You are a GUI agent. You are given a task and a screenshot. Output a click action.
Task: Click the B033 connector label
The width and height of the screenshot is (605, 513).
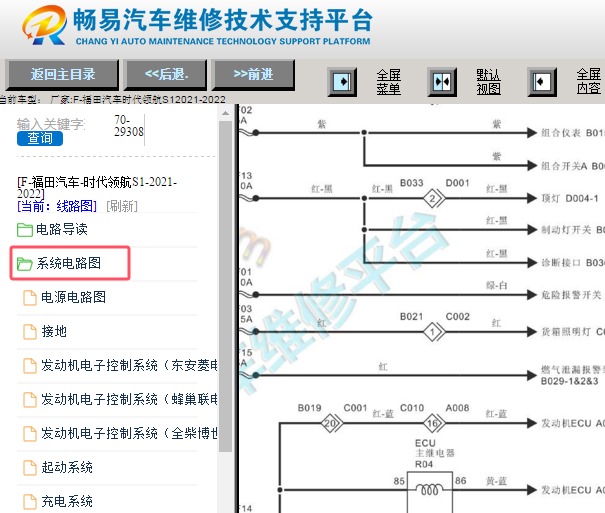412,182
